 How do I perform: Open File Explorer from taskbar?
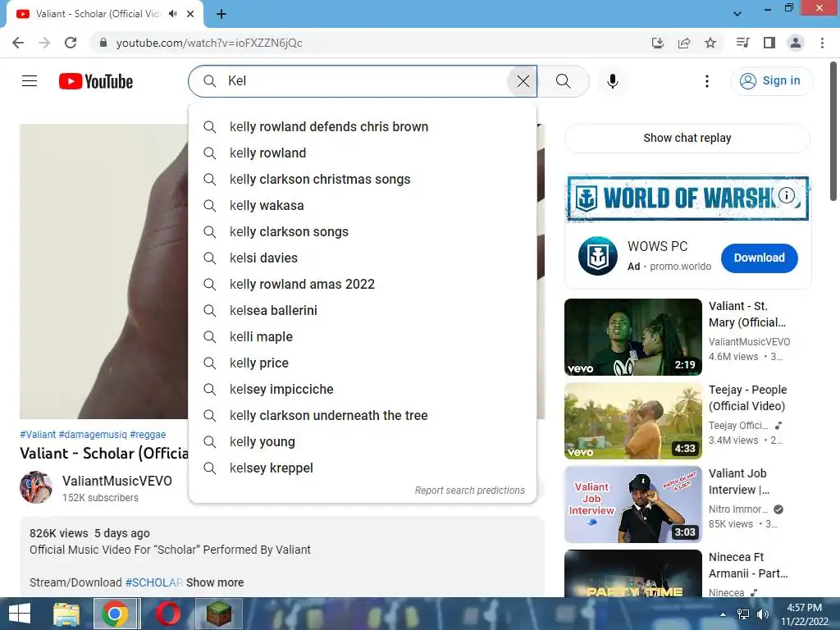66,614
